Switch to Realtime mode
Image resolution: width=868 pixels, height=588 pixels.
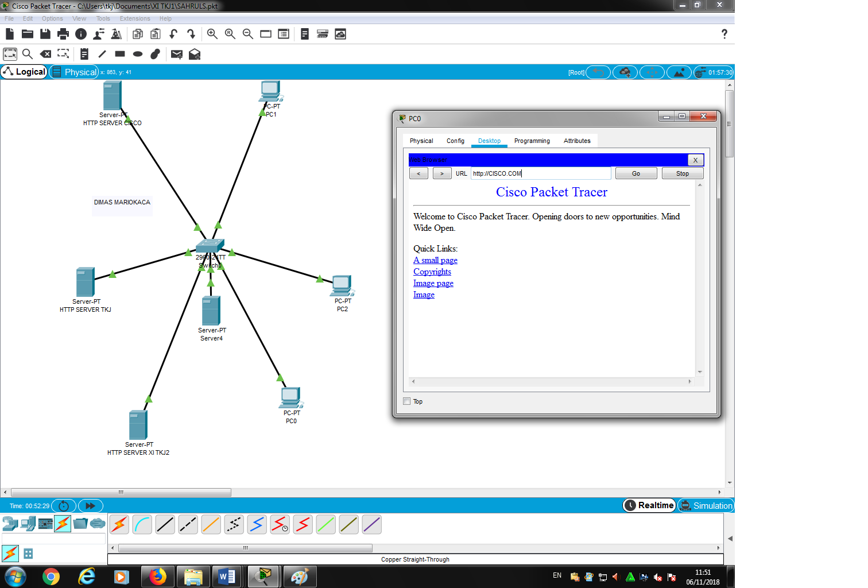[649, 505]
